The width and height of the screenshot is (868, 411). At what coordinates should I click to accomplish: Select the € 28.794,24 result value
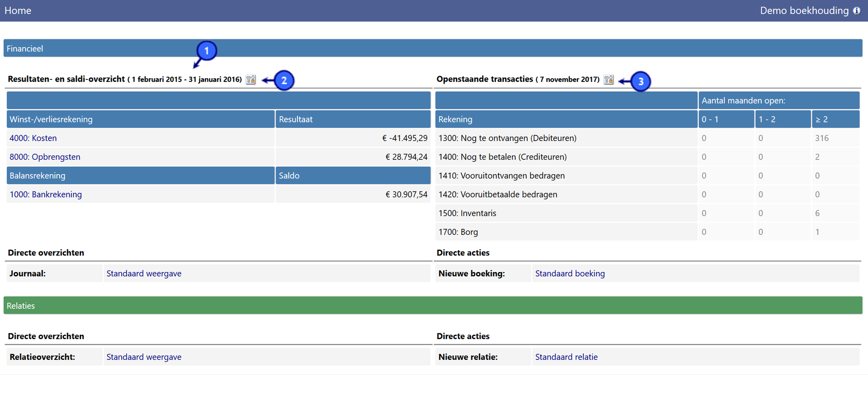[406, 157]
